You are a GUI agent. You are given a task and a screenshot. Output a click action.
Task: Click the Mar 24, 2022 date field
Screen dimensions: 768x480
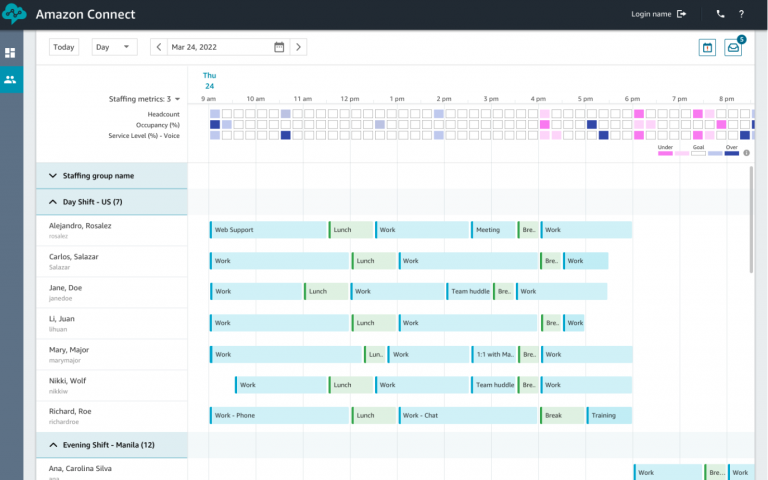click(x=219, y=47)
